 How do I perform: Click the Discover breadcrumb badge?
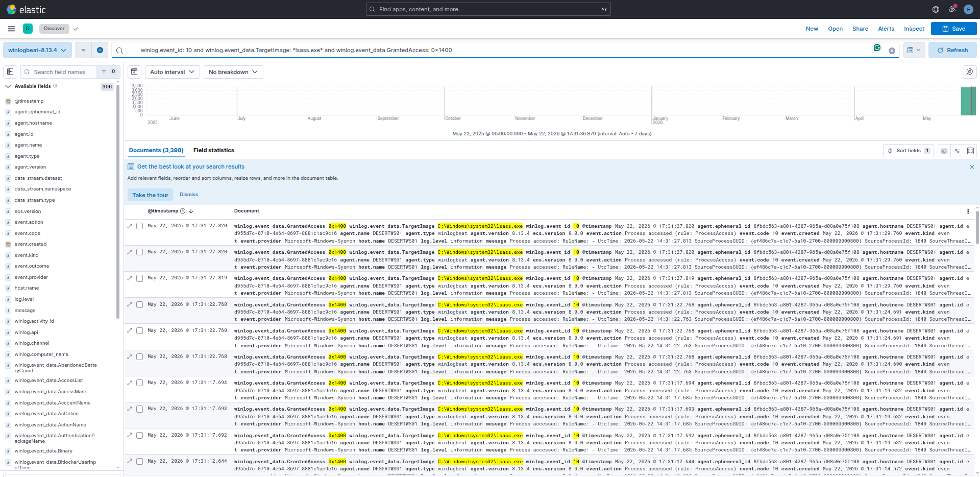point(55,29)
